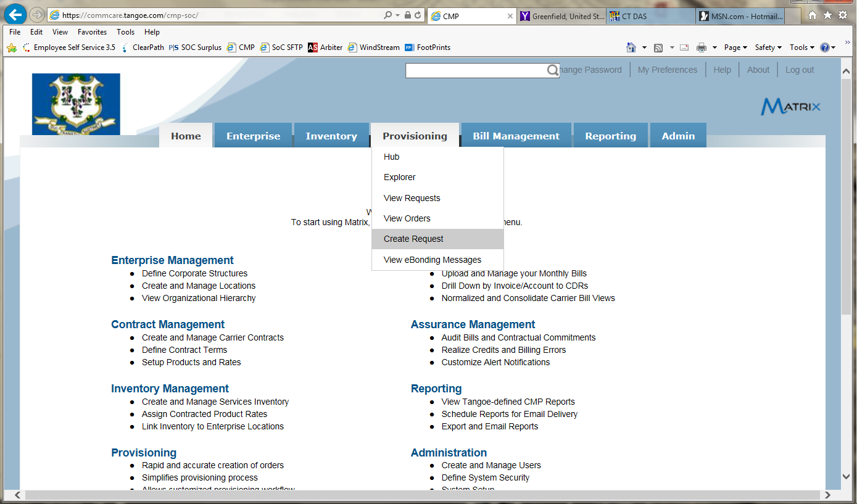Expand the Page dropdown menu
This screenshot has height=504, width=857.
point(735,48)
